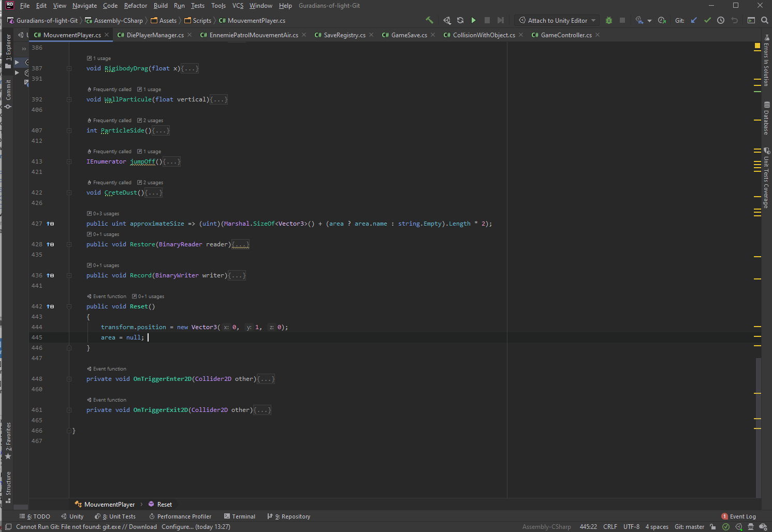Click the Build (hammer) icon in toolbar
The width and height of the screenshot is (772, 532).
pyautogui.click(x=429, y=20)
